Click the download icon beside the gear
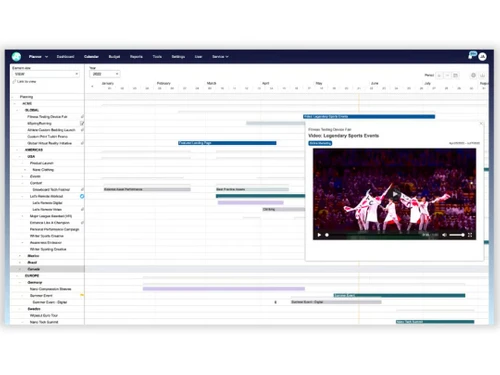Image resolution: width=500 pixels, height=375 pixels. click(482, 75)
